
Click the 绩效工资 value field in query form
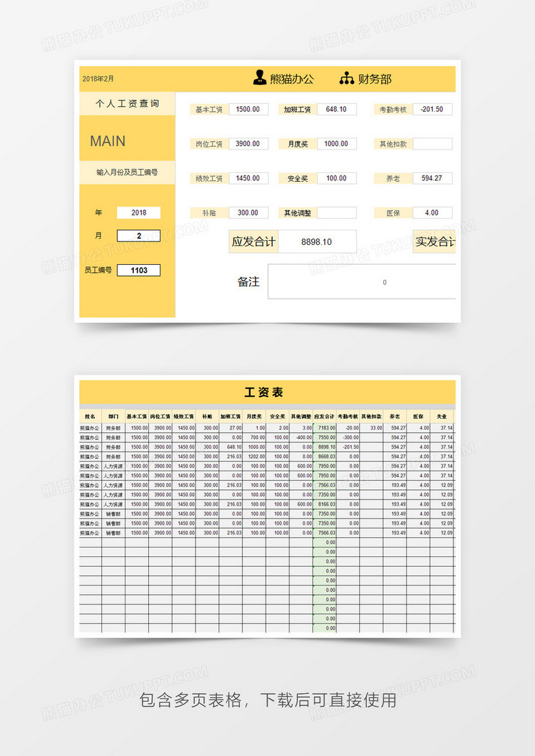248,178
